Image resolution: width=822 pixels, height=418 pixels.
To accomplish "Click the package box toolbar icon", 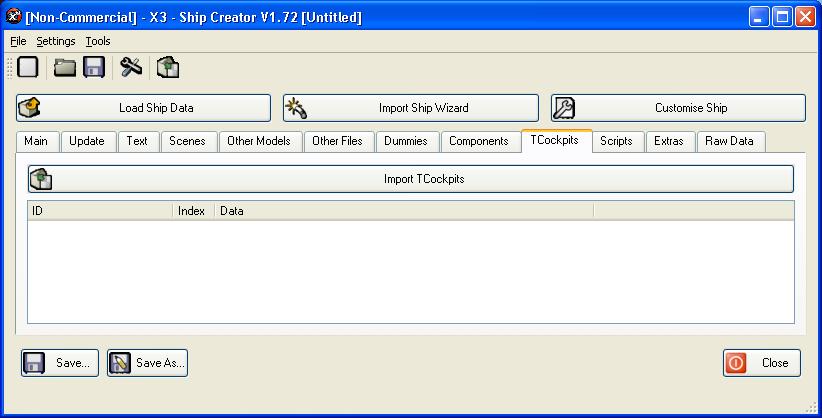I will (x=168, y=68).
